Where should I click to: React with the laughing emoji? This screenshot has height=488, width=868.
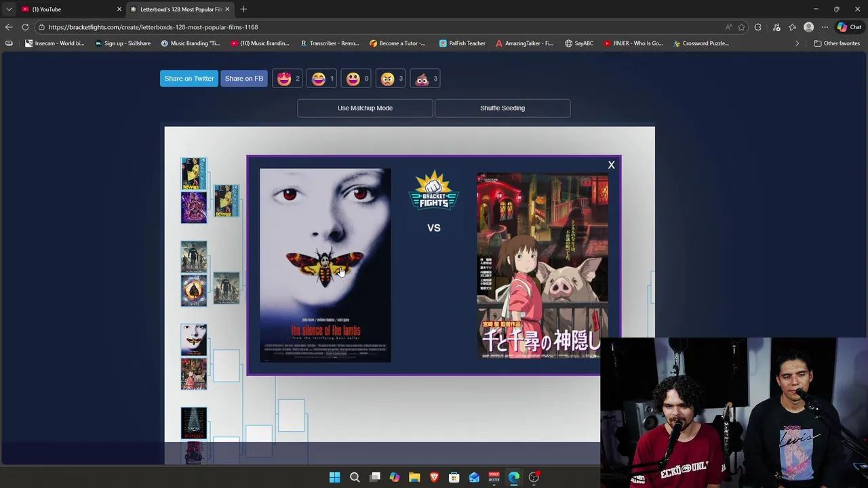tap(322, 79)
